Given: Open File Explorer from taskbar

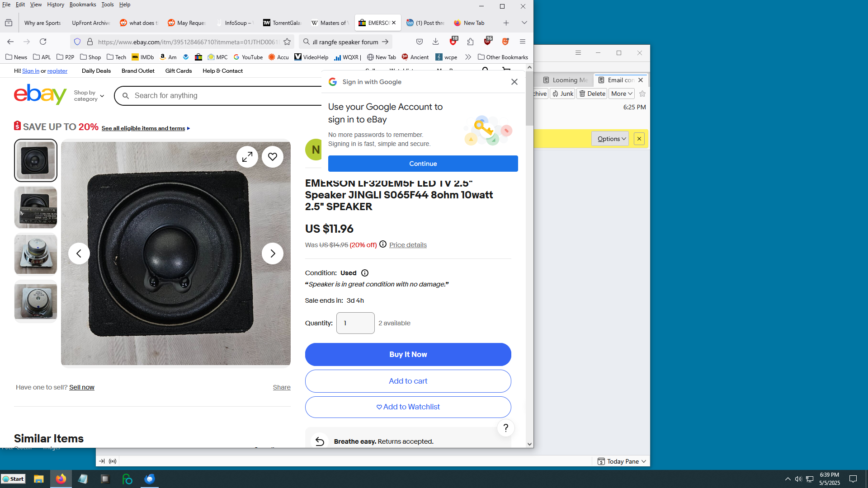Looking at the screenshot, I should pyautogui.click(x=39, y=479).
